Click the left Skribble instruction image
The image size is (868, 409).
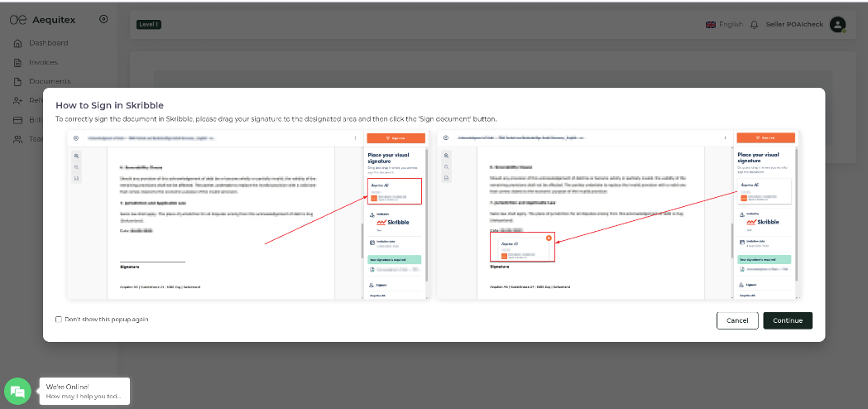point(248,215)
